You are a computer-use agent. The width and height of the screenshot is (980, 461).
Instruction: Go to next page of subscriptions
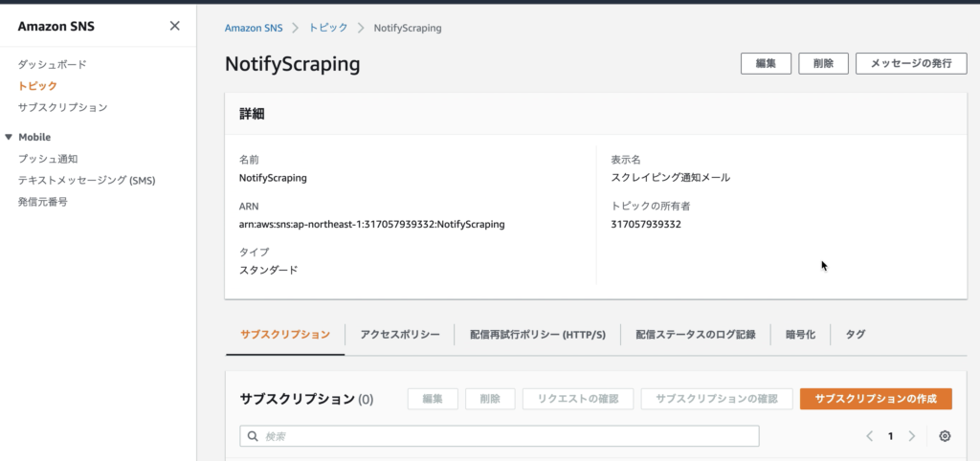[x=912, y=436]
